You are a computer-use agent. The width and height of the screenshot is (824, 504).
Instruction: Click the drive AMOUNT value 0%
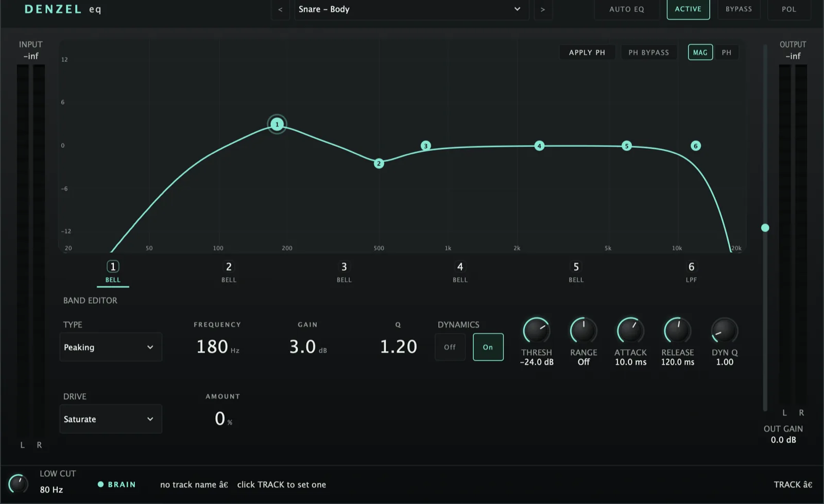click(224, 419)
